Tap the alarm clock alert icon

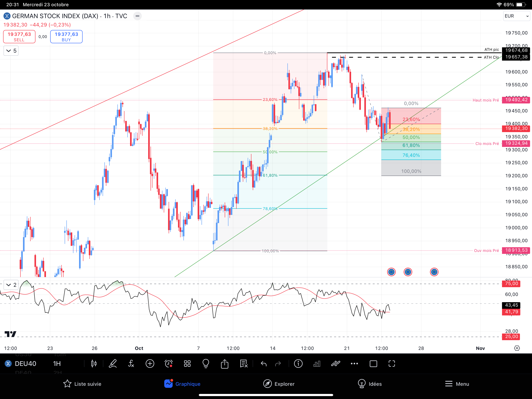(169, 364)
